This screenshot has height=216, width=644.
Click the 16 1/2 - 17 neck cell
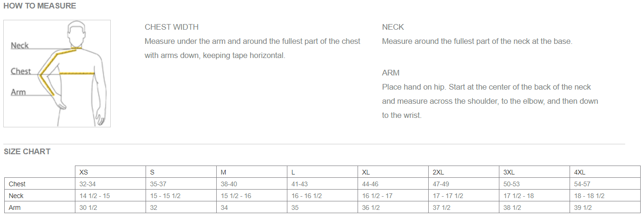(x=377, y=196)
